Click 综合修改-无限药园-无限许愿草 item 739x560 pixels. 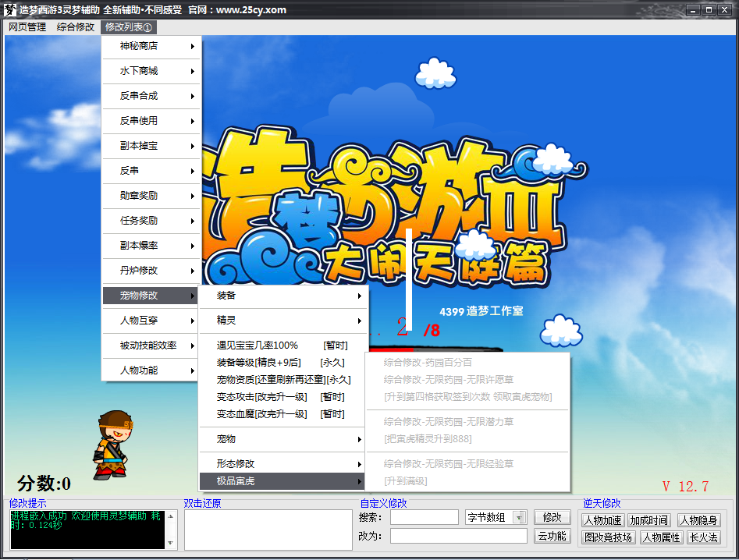(467, 380)
